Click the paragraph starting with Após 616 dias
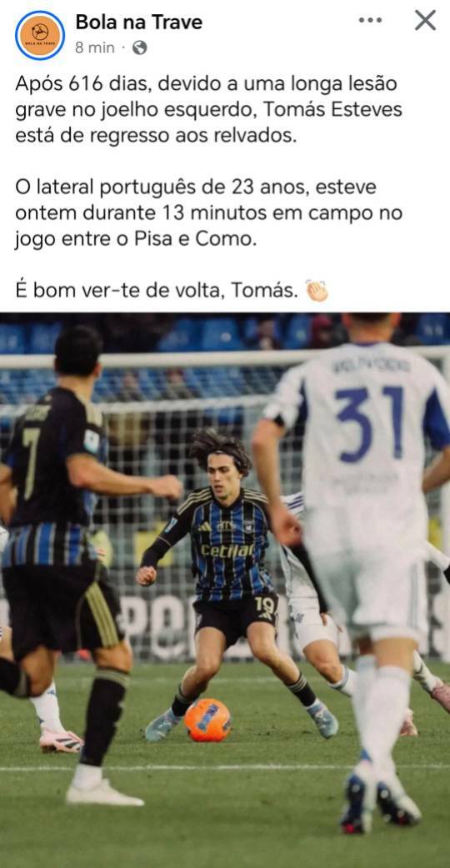450x868 pixels. (x=208, y=110)
